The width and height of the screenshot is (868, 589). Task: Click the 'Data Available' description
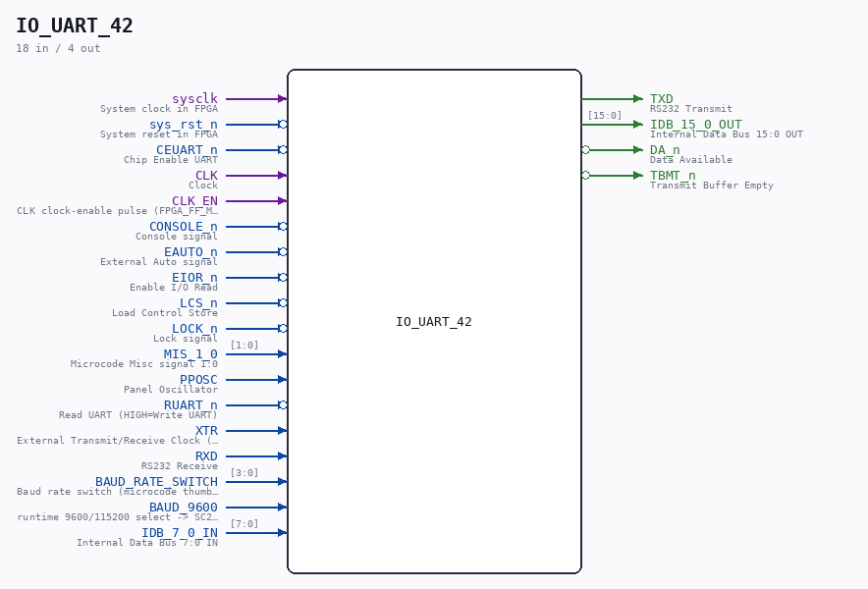pos(691,159)
